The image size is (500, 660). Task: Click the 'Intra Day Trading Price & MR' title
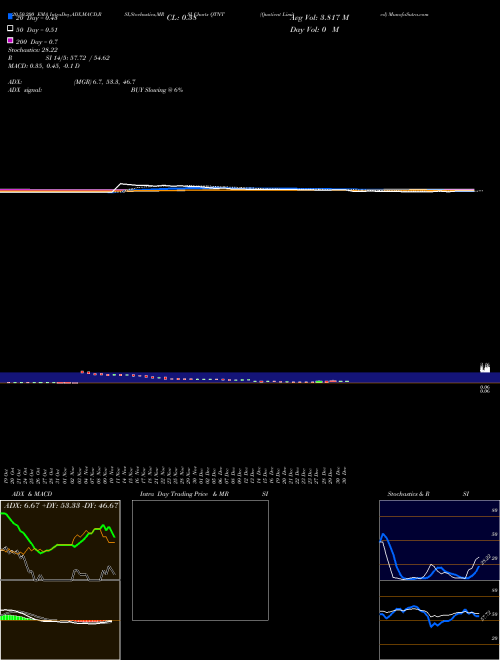click(184, 494)
